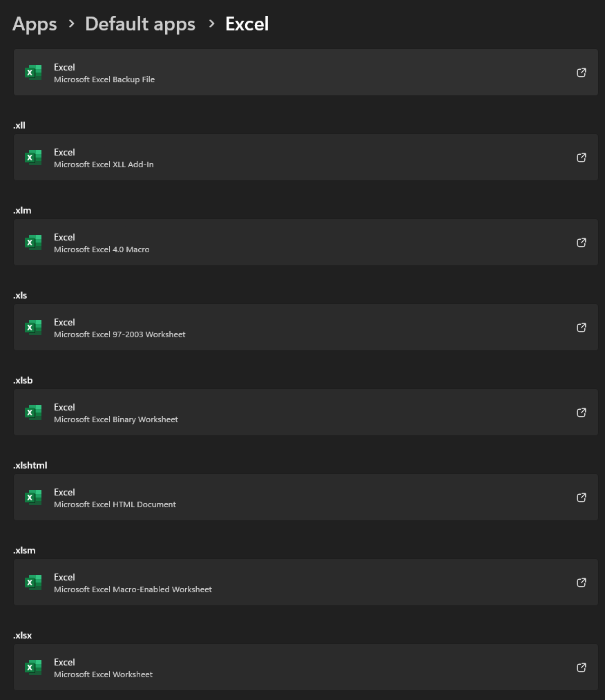This screenshot has height=700, width=605.
Task: Click the Excel breadcrumb heading
Action: point(247,23)
